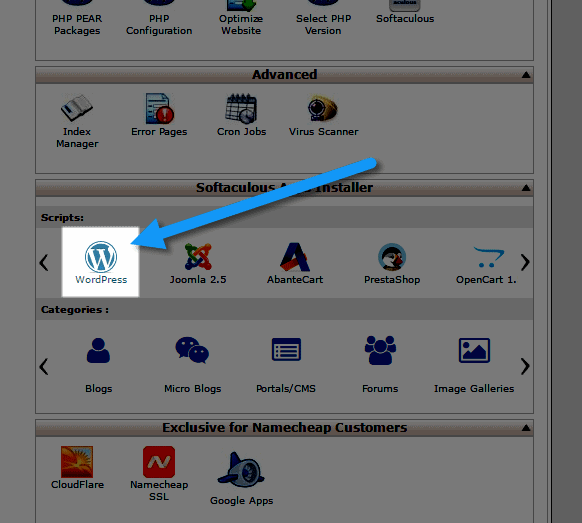Open the Joomla 2.5 script
The width and height of the screenshot is (582, 523).
(198, 256)
